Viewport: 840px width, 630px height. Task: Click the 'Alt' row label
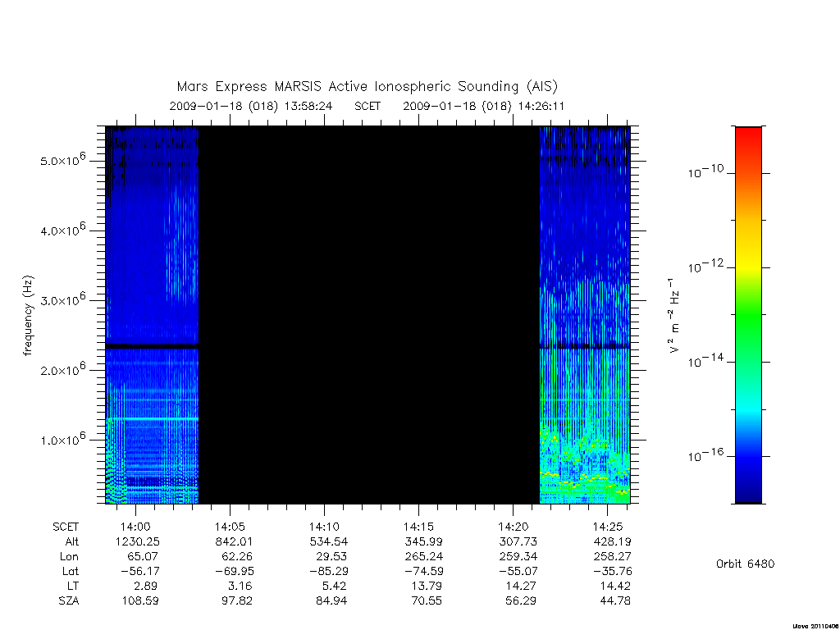(71, 541)
